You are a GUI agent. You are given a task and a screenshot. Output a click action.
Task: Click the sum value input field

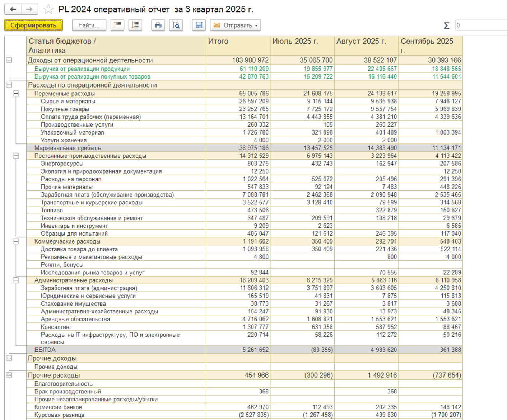coord(480,25)
